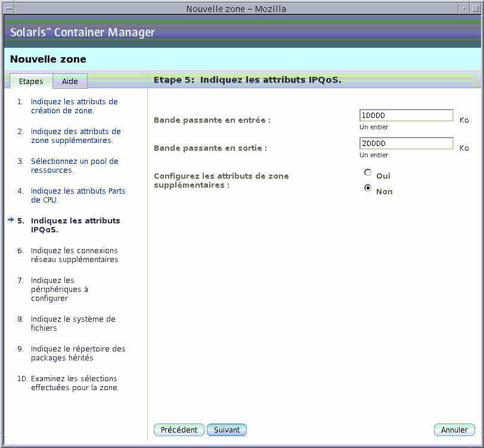
Task: Click the Ko unit beside sortie field
Action: pos(464,148)
